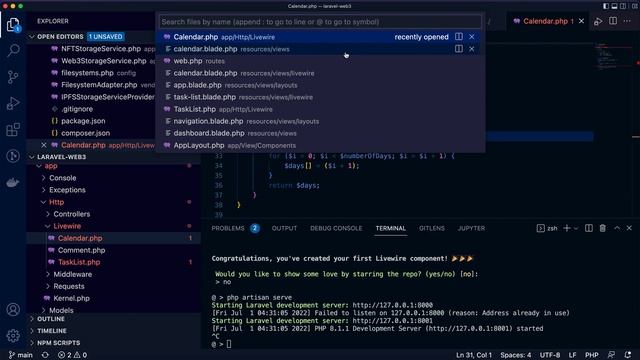The height and width of the screenshot is (360, 640).
Task: Switch to the OUTPUT panel tab
Action: tap(284, 228)
